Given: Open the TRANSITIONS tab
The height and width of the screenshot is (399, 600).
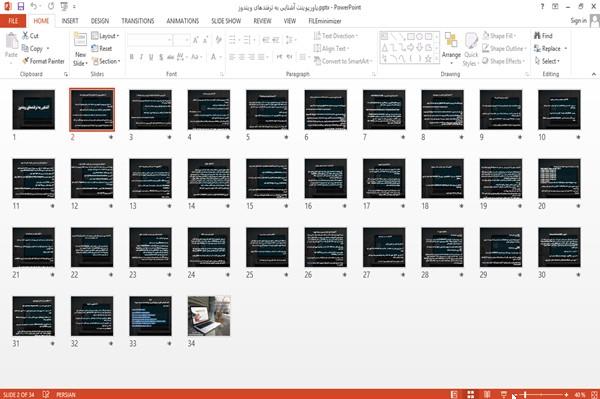Looking at the screenshot, I should tap(138, 21).
